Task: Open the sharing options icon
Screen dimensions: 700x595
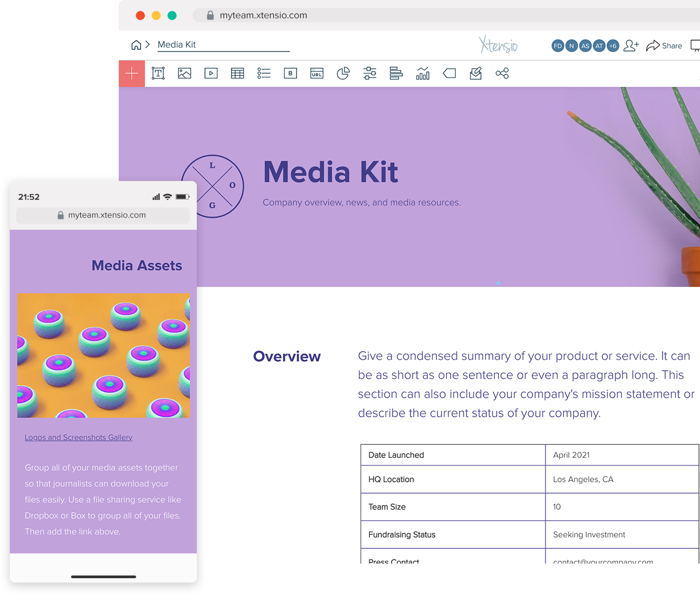Action: pos(502,73)
